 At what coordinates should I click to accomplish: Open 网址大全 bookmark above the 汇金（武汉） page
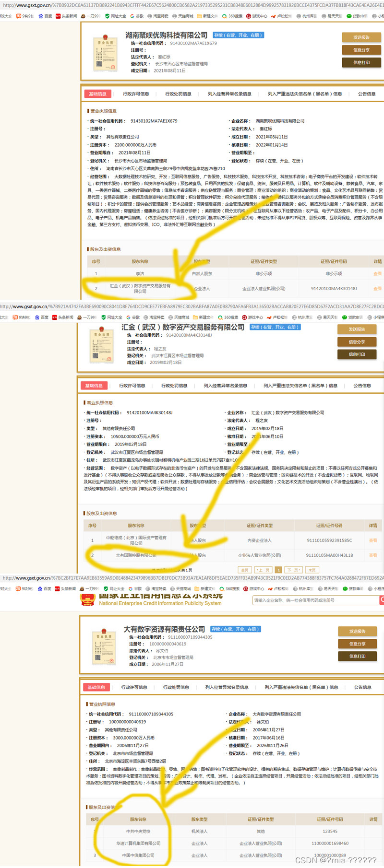point(112,317)
